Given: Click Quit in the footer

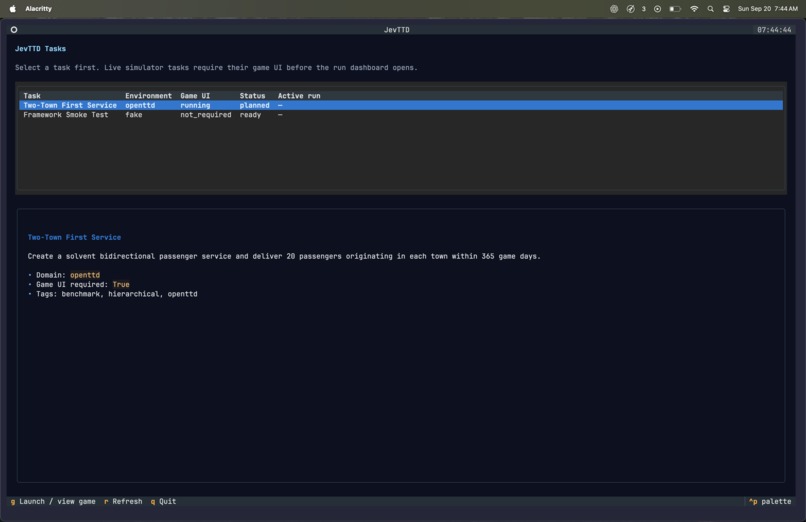Looking at the screenshot, I should coord(163,501).
